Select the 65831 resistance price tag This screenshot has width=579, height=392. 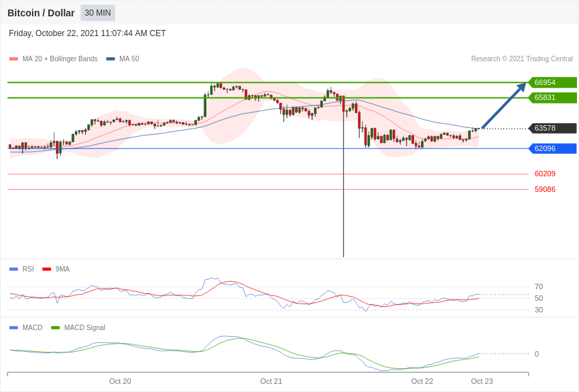(552, 98)
